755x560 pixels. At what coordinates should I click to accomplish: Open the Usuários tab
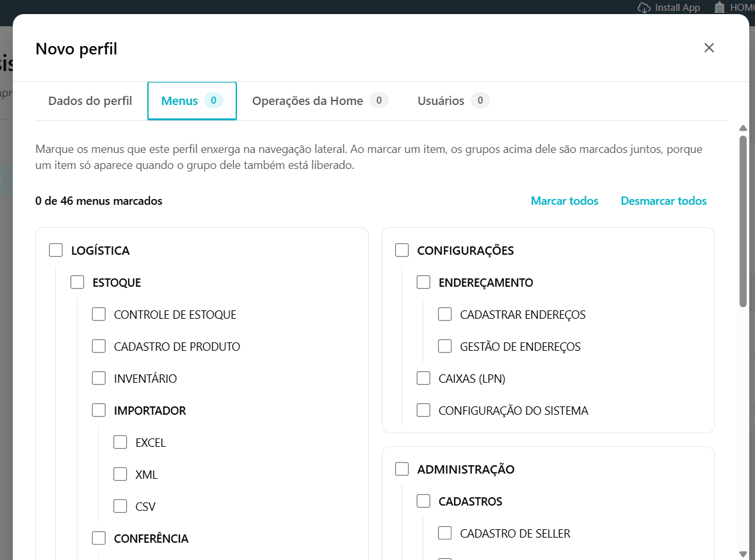click(453, 100)
